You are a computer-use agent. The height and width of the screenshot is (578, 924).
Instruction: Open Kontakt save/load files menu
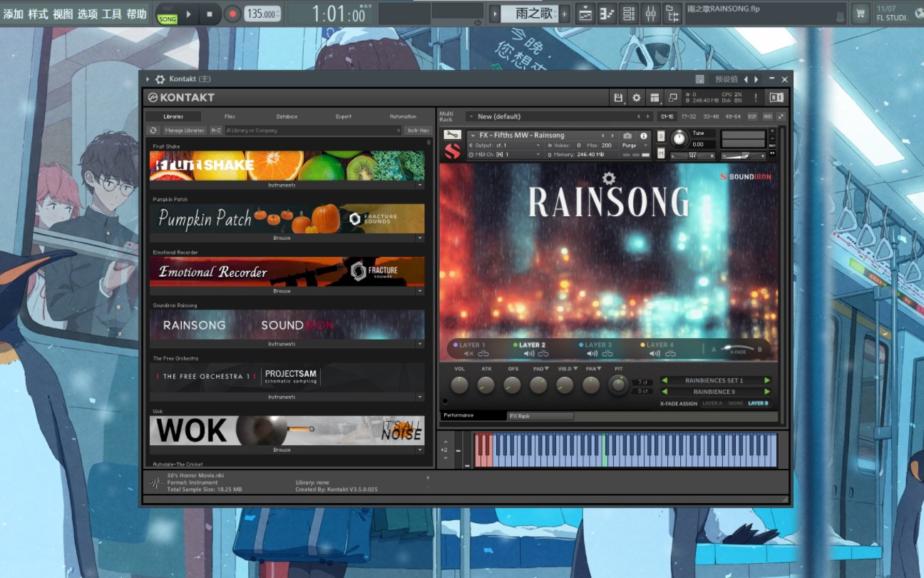(619, 98)
